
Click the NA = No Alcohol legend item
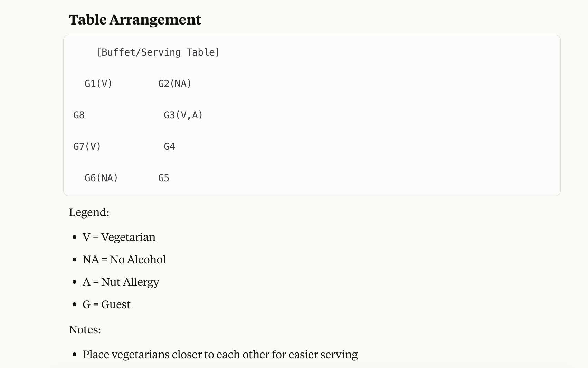click(124, 260)
